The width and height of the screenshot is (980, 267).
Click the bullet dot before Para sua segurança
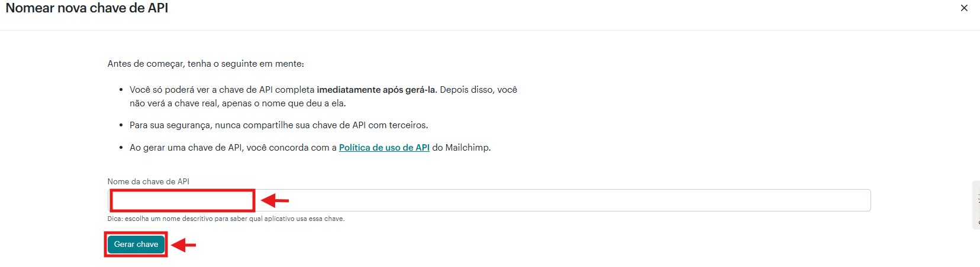point(121,125)
